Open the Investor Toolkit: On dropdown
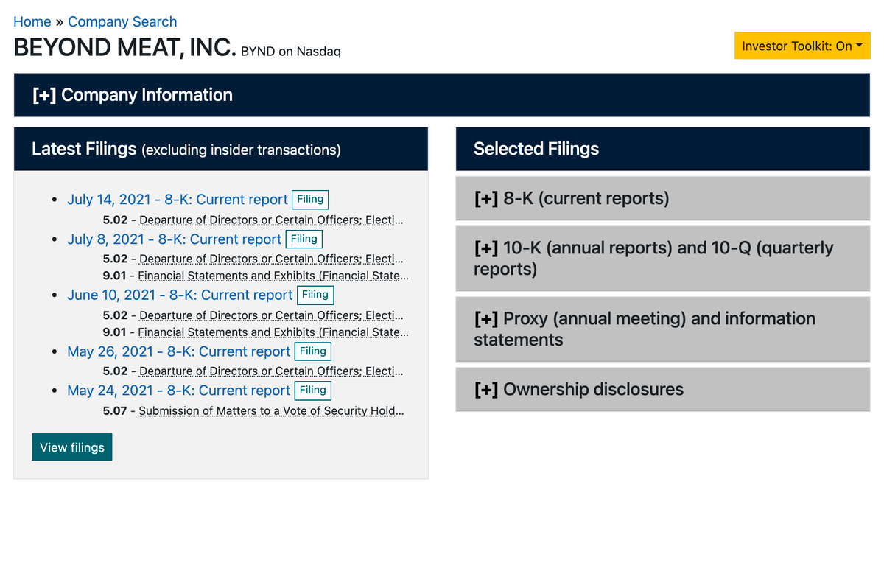The height and width of the screenshot is (588, 884). 802,46
